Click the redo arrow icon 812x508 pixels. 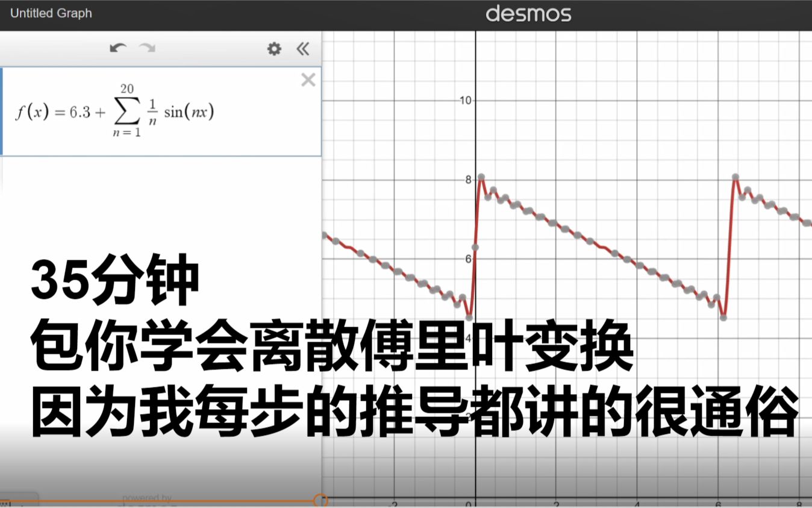[x=147, y=48]
